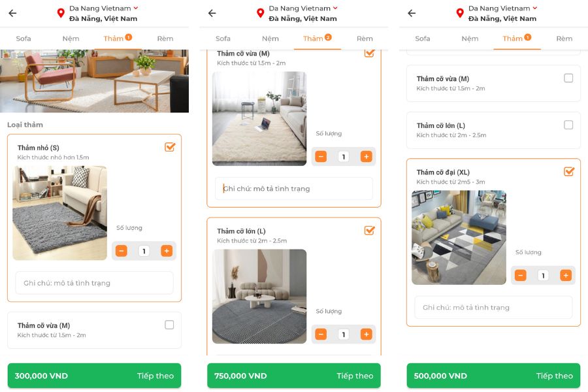
Task: Tap the back arrow on the middle screen
Action: point(212,13)
